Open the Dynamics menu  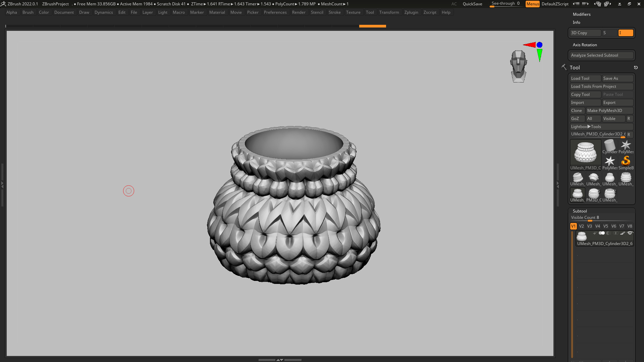tap(104, 12)
